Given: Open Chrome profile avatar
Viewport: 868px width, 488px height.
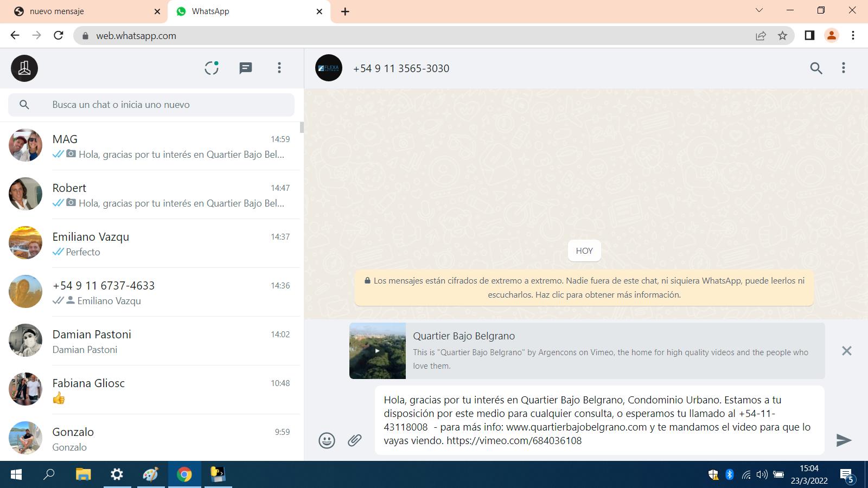Looking at the screenshot, I should pos(831,35).
